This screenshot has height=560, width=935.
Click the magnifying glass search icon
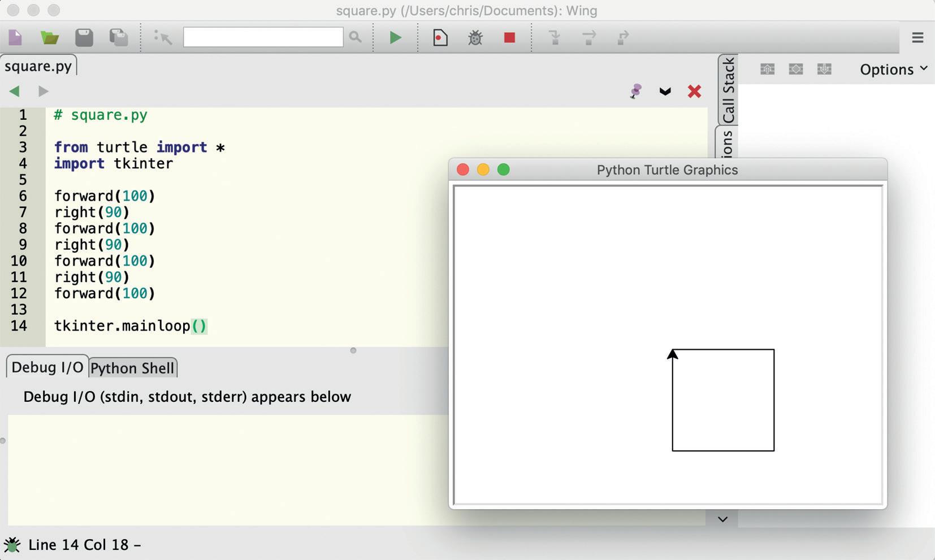pyautogui.click(x=355, y=37)
